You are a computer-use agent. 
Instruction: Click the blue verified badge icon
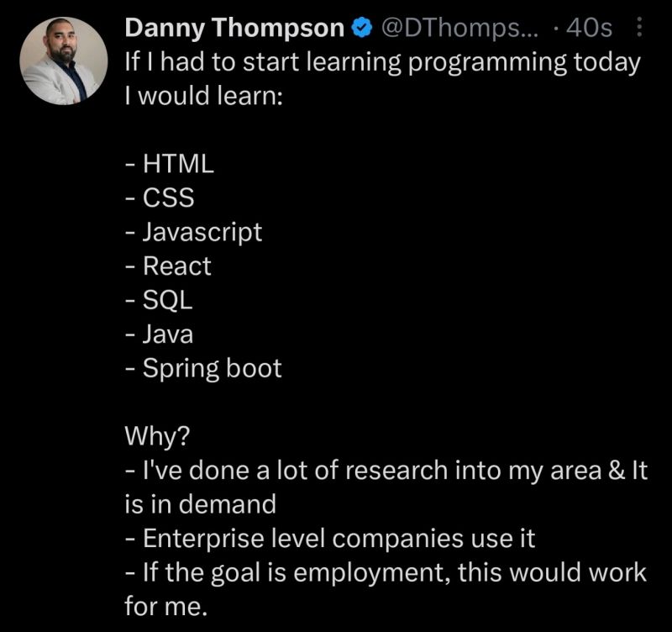click(361, 29)
